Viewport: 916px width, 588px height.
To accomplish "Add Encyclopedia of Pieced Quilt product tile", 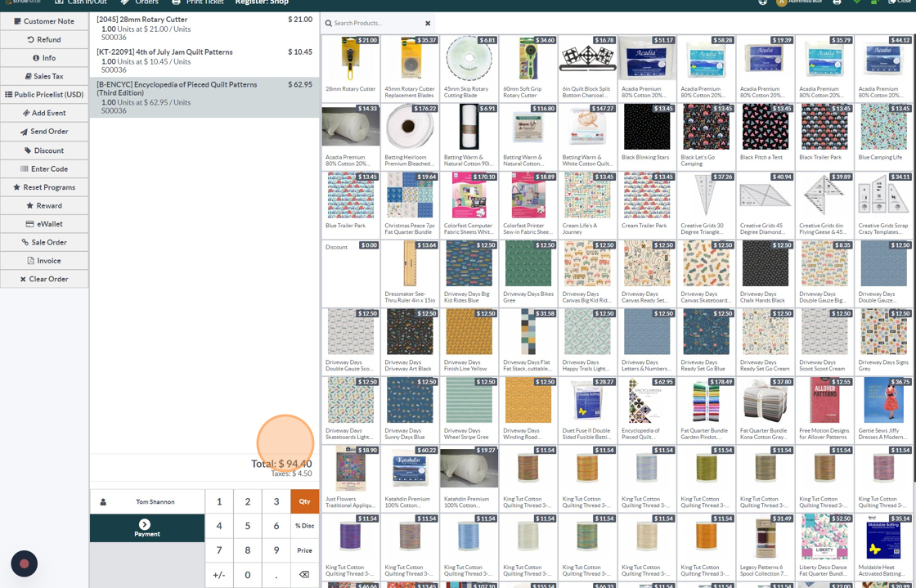I will pyautogui.click(x=647, y=410).
